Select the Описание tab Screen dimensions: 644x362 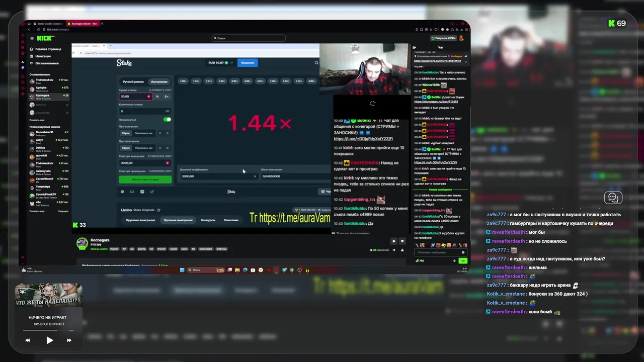point(231,220)
